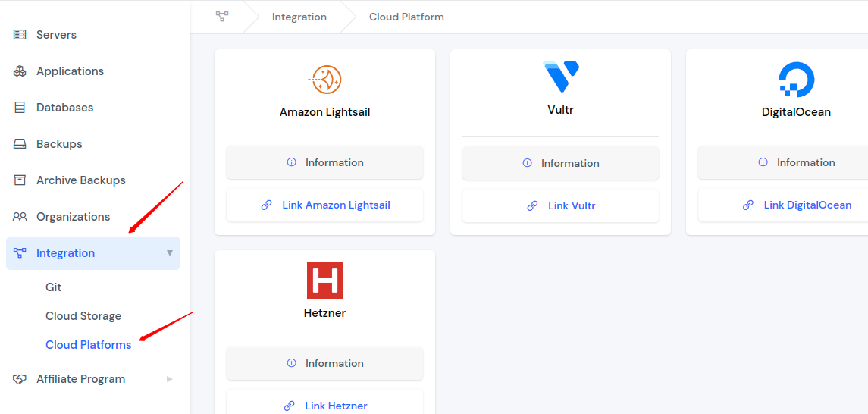The width and height of the screenshot is (868, 414).
Task: Open Information for Hetzner
Action: 325,363
